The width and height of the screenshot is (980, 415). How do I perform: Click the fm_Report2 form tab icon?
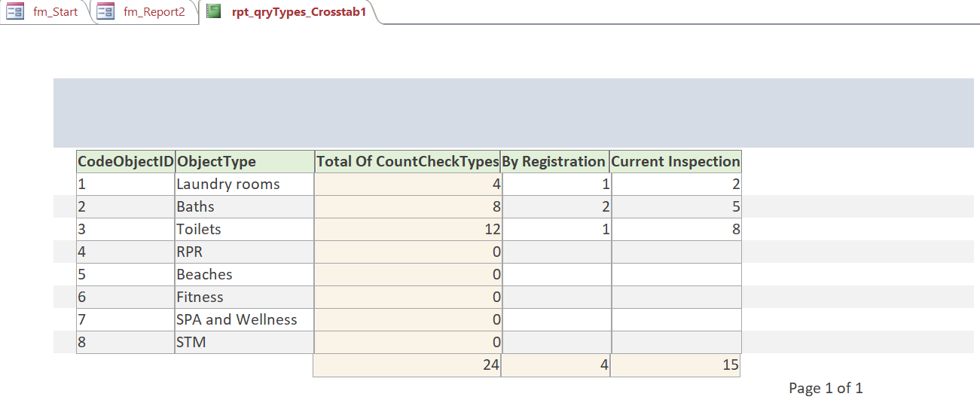105,11
